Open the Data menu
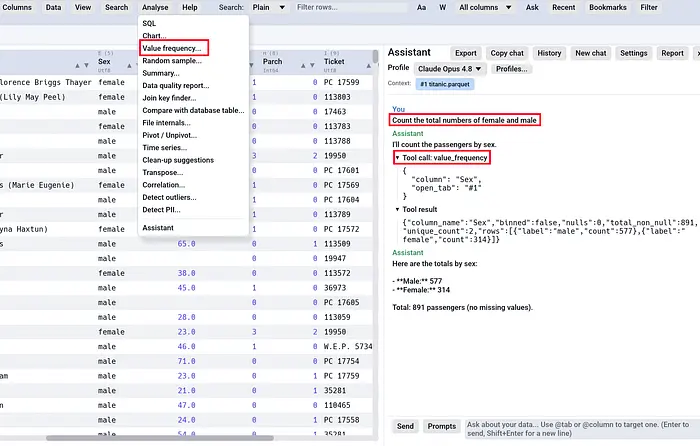700x446 pixels. [x=53, y=7]
